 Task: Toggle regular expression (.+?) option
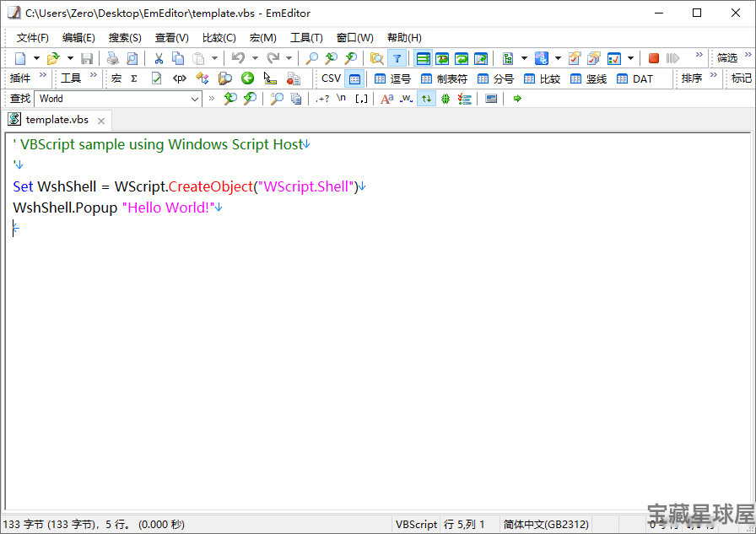click(x=322, y=99)
